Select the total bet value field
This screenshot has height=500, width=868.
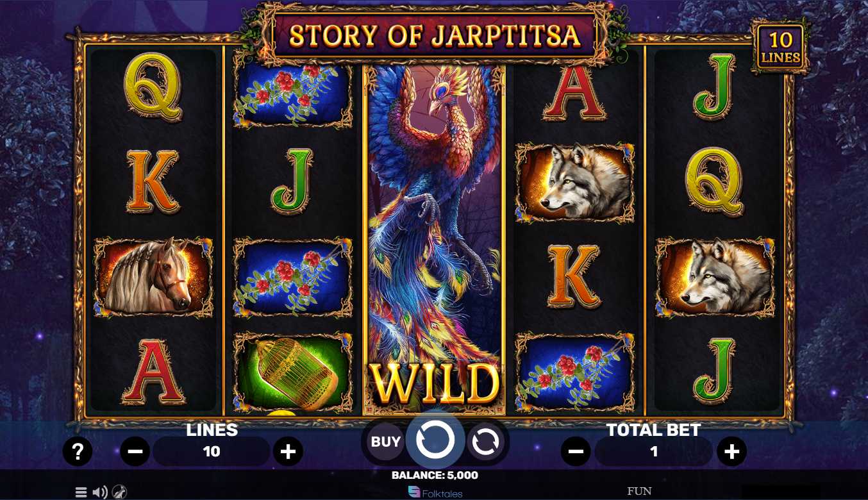coord(653,452)
